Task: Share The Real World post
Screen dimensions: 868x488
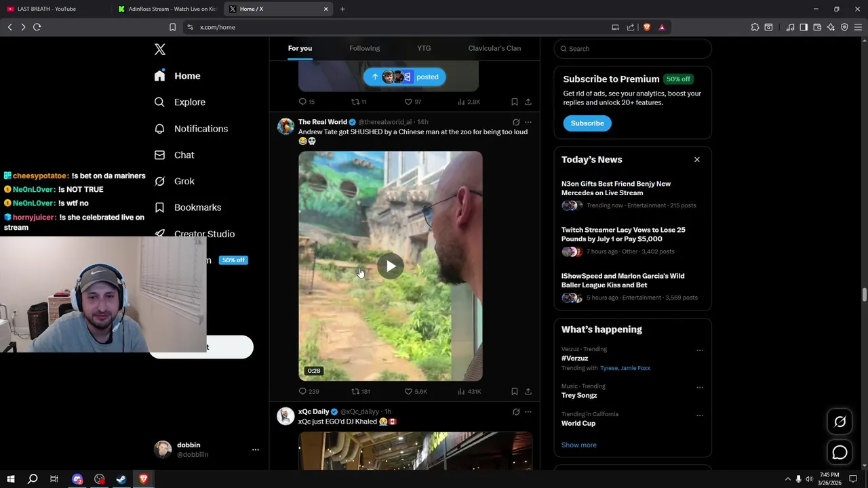Action: click(528, 391)
